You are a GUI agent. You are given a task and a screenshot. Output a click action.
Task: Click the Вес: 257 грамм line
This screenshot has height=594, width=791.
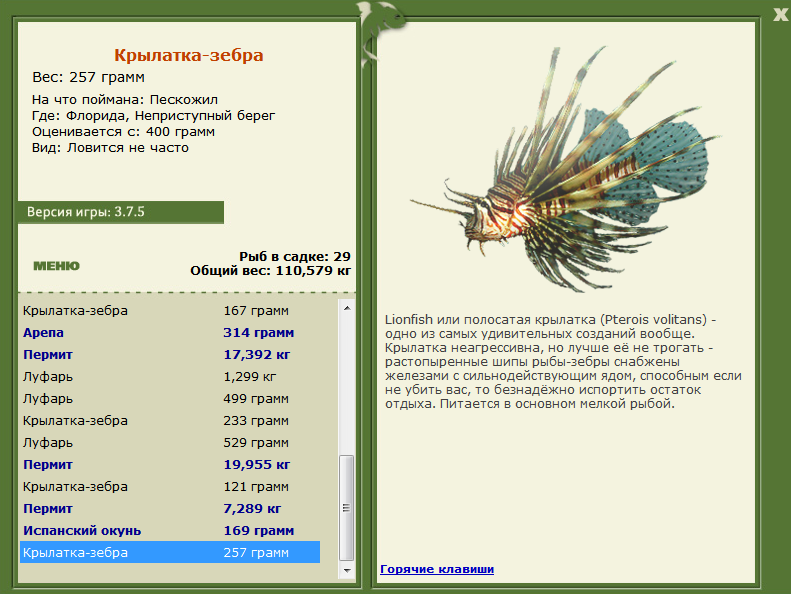click(89, 77)
